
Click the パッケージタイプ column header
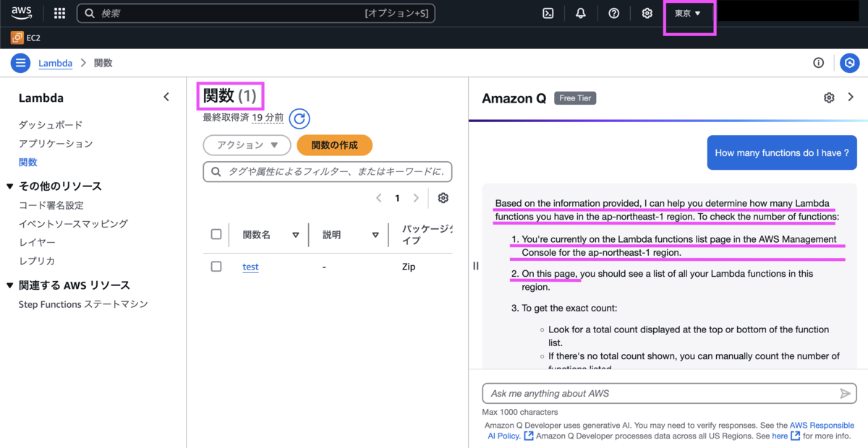click(427, 234)
